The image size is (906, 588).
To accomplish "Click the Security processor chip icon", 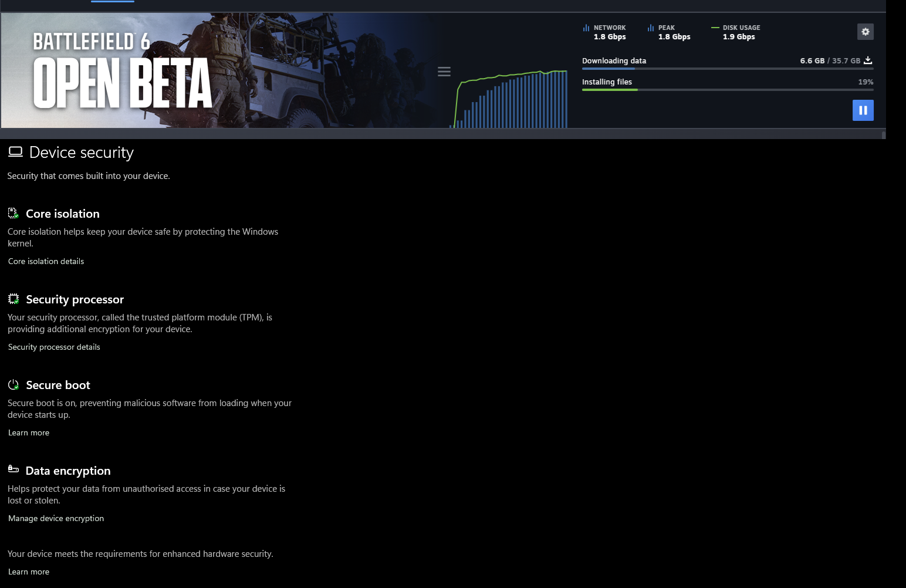I will (13, 299).
